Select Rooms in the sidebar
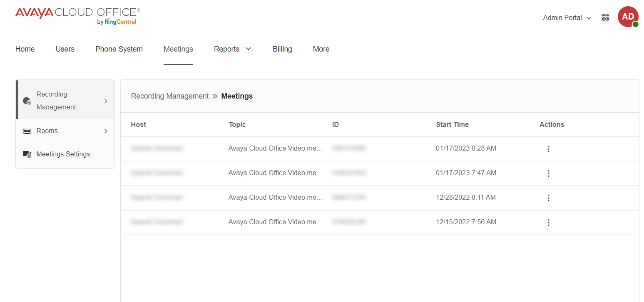644x302 pixels. click(65, 131)
